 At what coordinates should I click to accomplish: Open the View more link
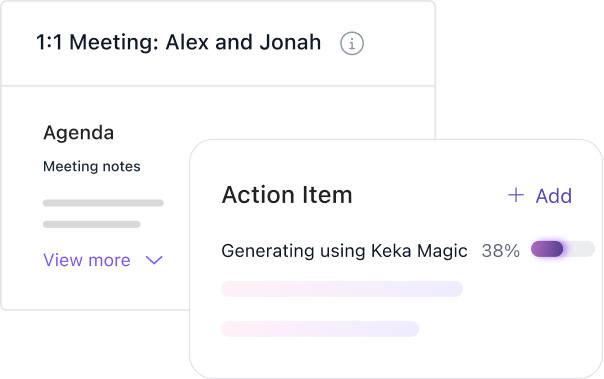click(87, 260)
